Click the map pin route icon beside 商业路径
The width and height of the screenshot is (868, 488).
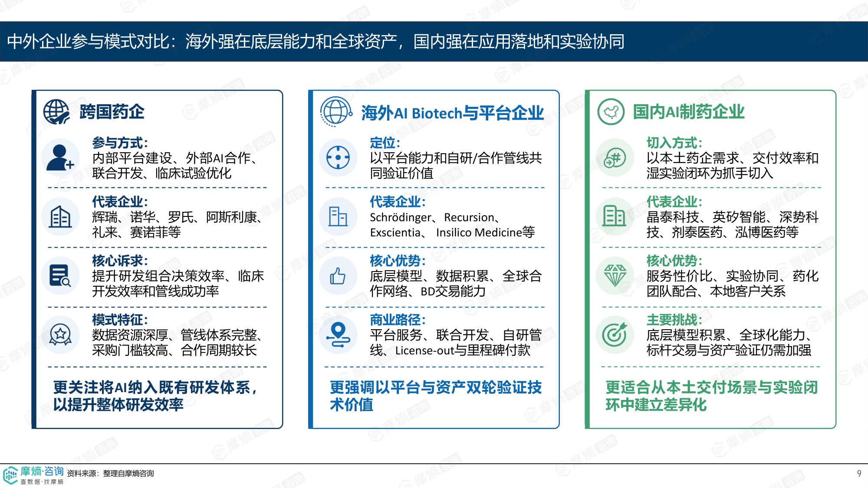[338, 334]
